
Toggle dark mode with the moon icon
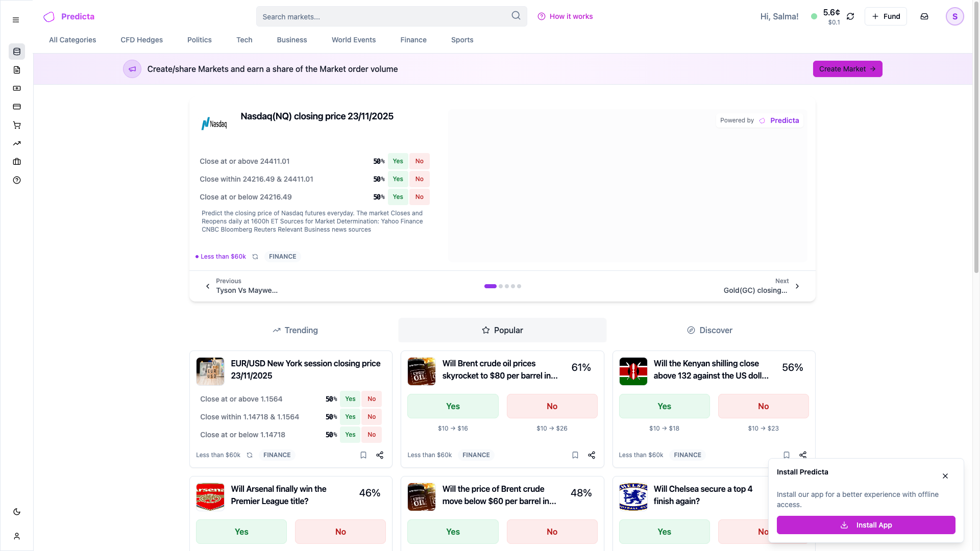point(17,512)
